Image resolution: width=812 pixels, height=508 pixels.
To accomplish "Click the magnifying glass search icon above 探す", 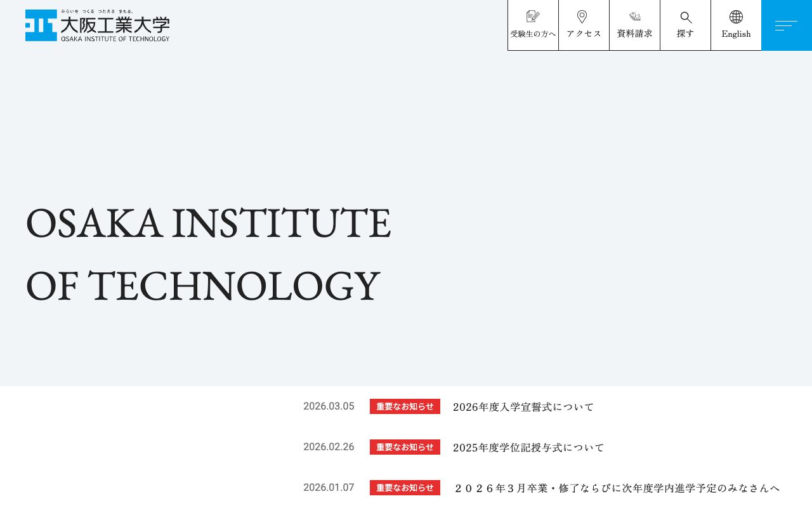I will pyautogui.click(x=685, y=17).
